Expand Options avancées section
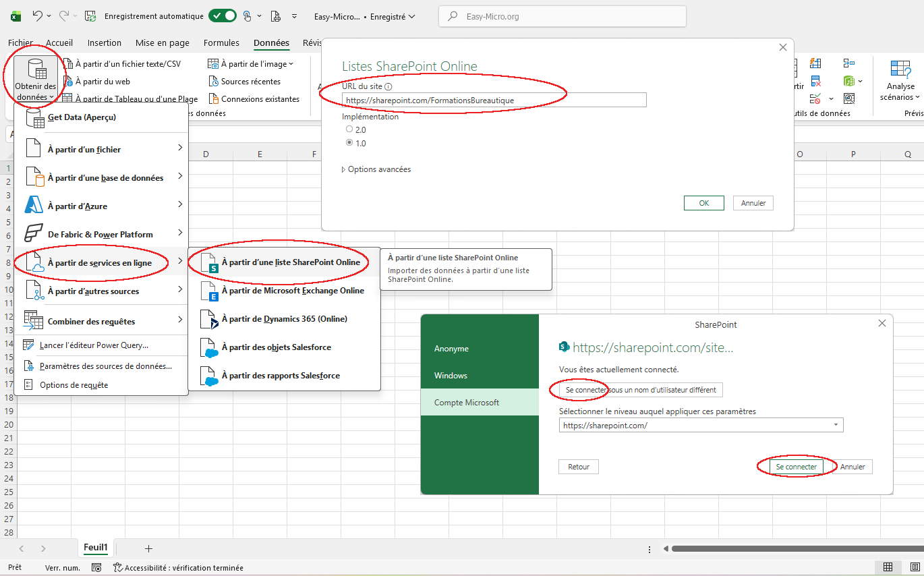Viewport: 924px width, 576px height. pos(377,169)
